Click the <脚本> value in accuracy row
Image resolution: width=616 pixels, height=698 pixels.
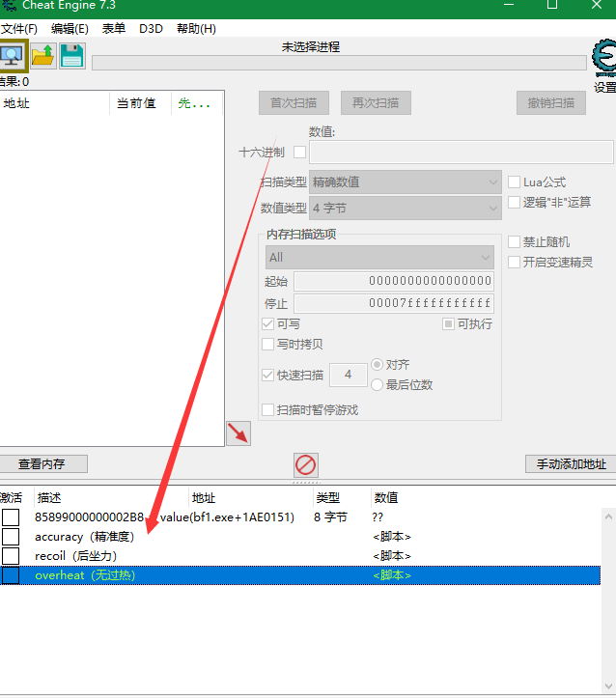[x=392, y=537]
